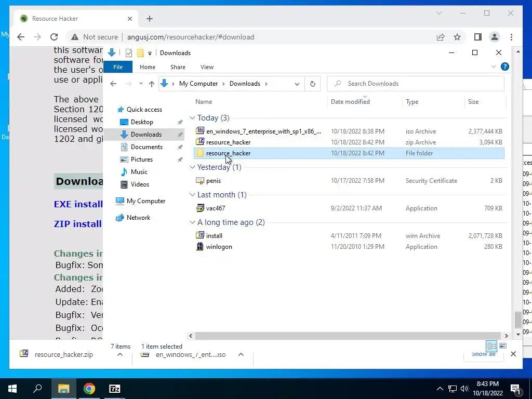532x399 pixels.
Task: Go back in File Explorer
Action: coord(113,84)
